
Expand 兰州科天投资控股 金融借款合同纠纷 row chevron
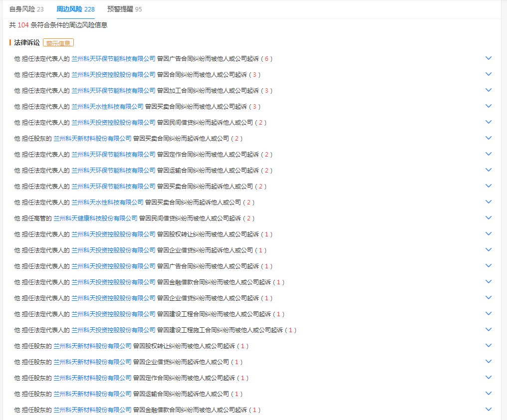[489, 282]
